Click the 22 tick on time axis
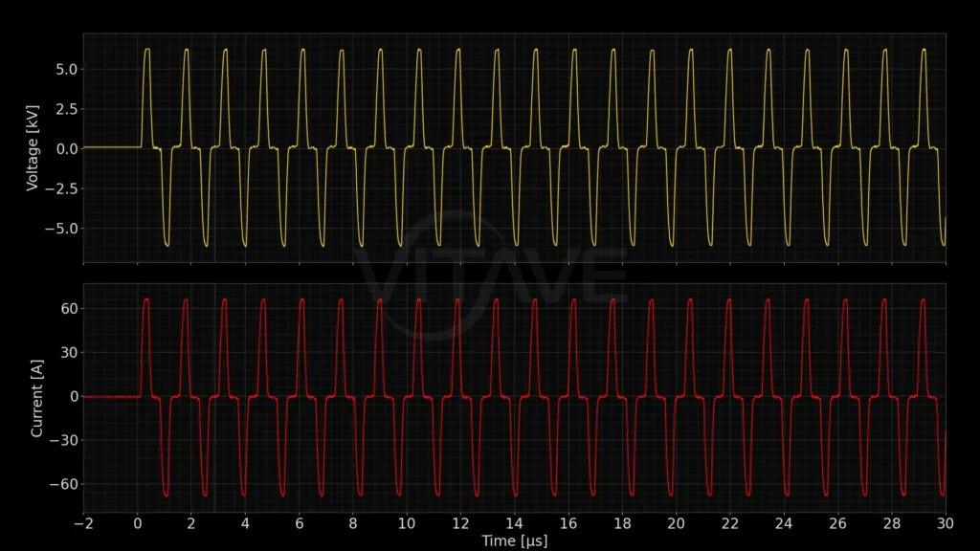 coord(730,523)
